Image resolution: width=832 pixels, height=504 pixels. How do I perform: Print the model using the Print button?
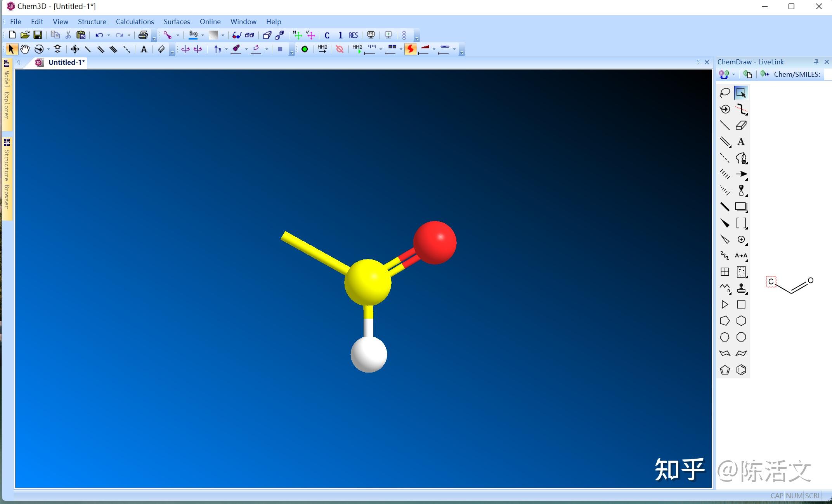(142, 35)
